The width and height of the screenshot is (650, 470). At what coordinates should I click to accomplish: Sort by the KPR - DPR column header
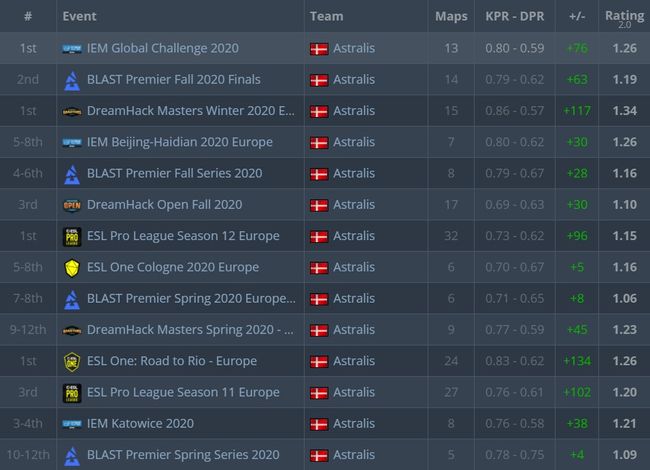click(x=515, y=16)
